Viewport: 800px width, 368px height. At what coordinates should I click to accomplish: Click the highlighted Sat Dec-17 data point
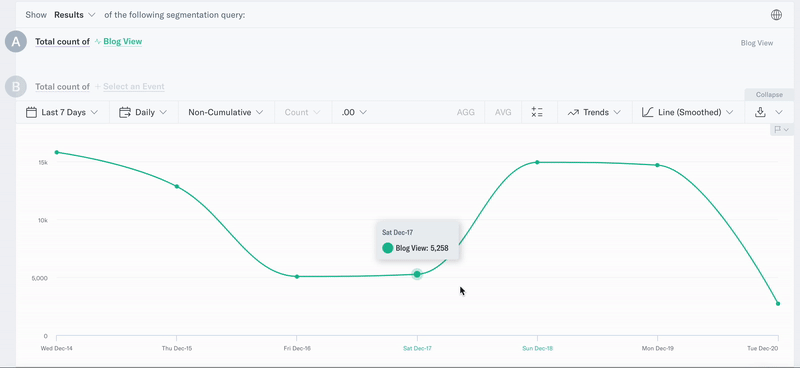point(417,274)
